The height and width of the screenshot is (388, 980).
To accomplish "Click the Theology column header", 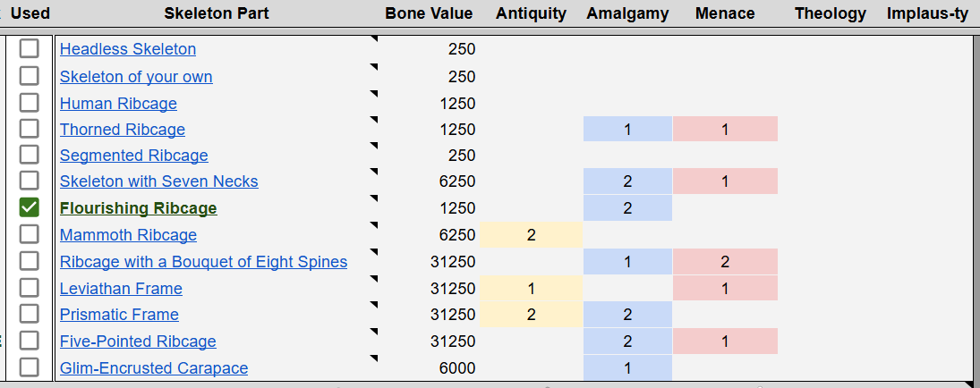I will click(831, 13).
